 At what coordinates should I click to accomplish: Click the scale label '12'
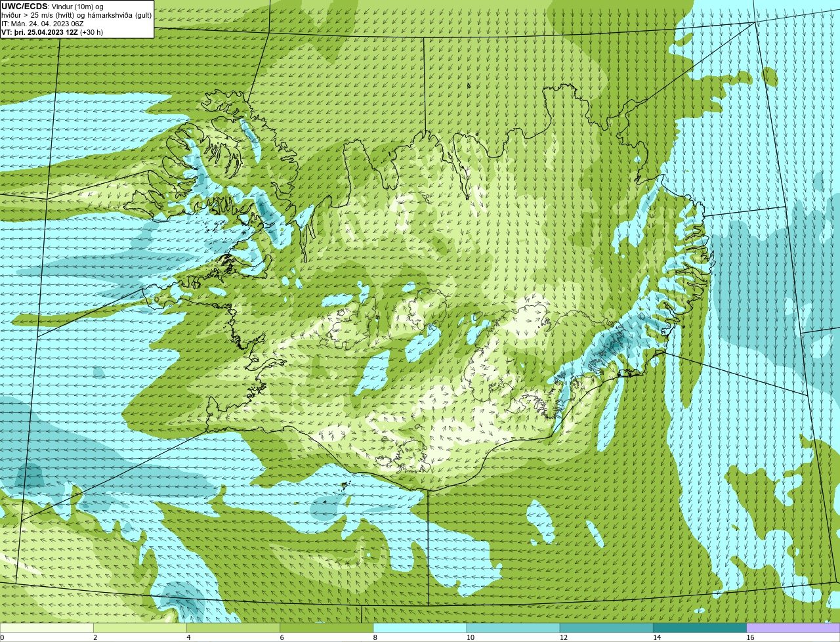(563, 637)
